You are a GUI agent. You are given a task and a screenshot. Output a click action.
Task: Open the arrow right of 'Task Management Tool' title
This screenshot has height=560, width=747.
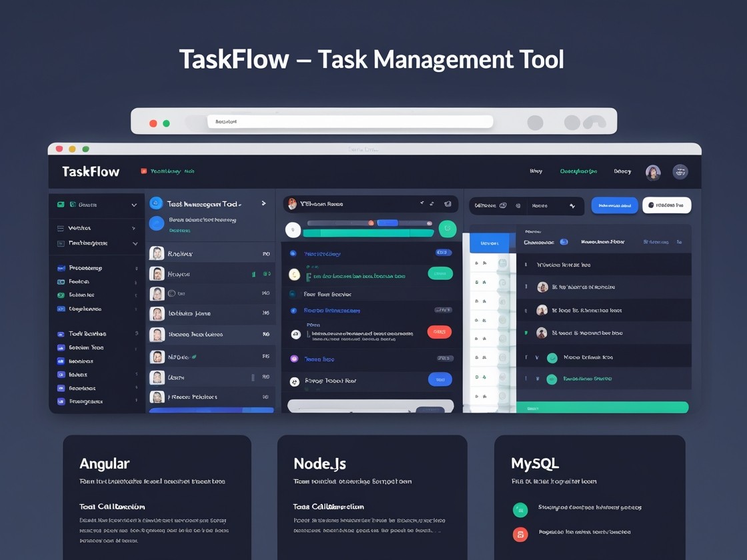[x=263, y=203]
